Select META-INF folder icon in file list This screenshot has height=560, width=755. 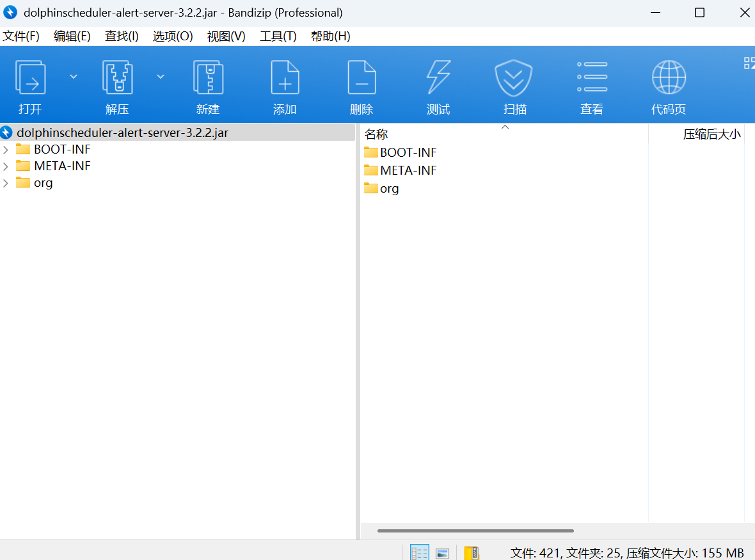(x=370, y=170)
